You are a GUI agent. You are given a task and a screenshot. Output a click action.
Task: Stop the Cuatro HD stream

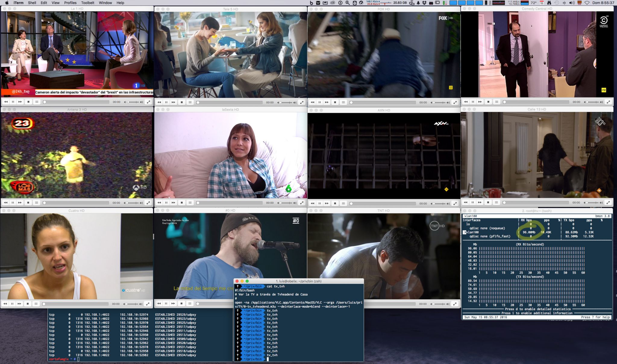pos(28,304)
